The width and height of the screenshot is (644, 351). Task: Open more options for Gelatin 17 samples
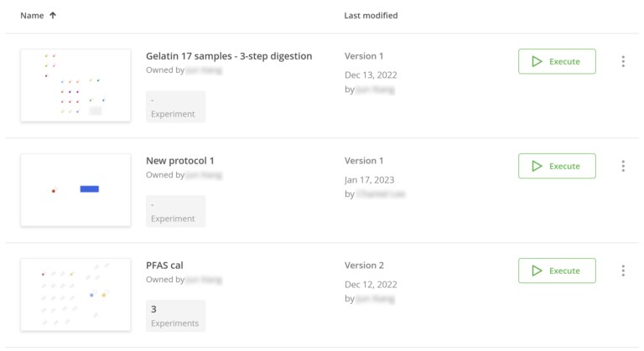point(623,61)
